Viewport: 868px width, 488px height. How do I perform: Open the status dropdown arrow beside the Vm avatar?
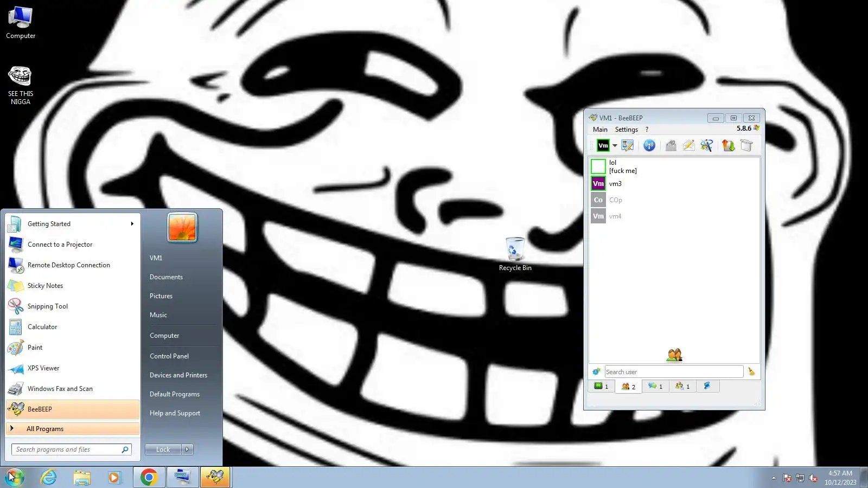pos(615,145)
